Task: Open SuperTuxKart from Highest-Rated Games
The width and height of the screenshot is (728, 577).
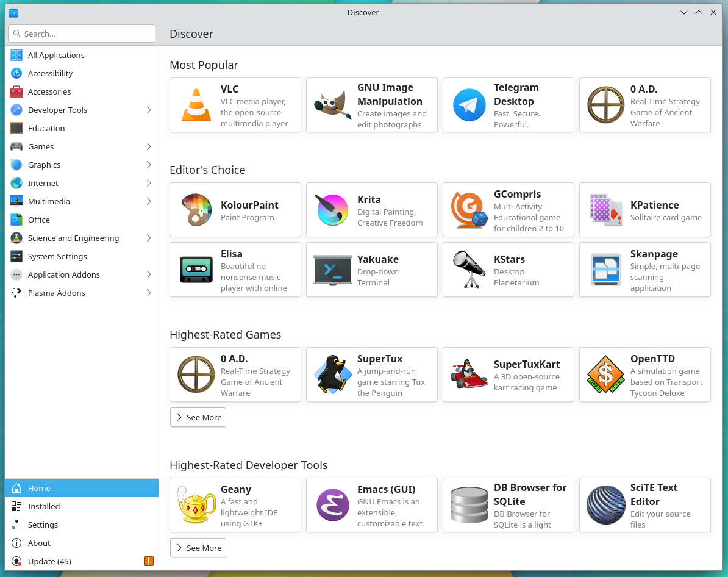Action: tap(508, 375)
